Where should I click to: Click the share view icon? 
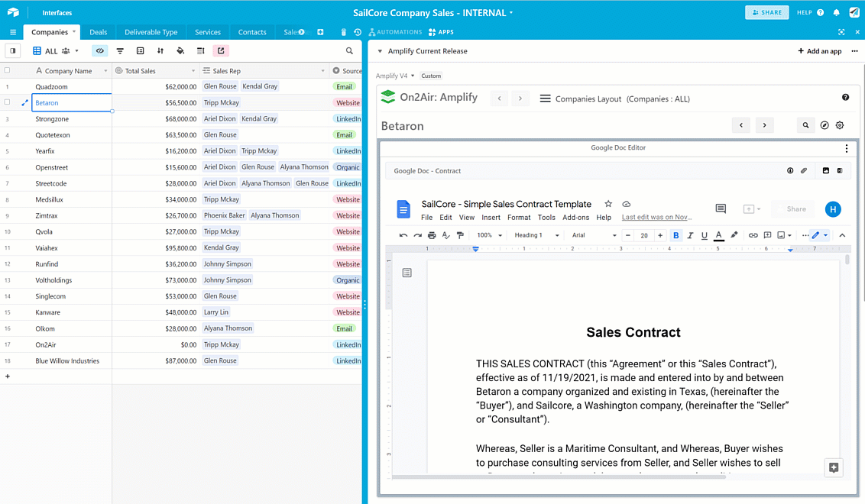tap(221, 50)
